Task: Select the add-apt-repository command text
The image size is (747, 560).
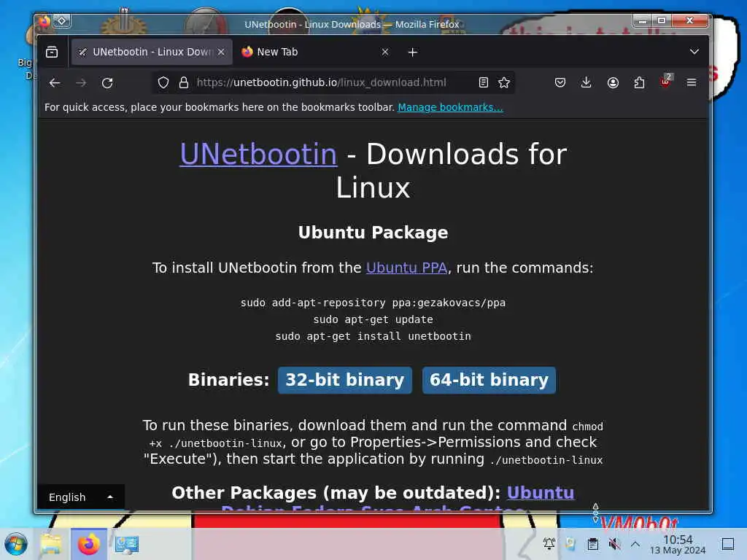Action: [x=373, y=303]
